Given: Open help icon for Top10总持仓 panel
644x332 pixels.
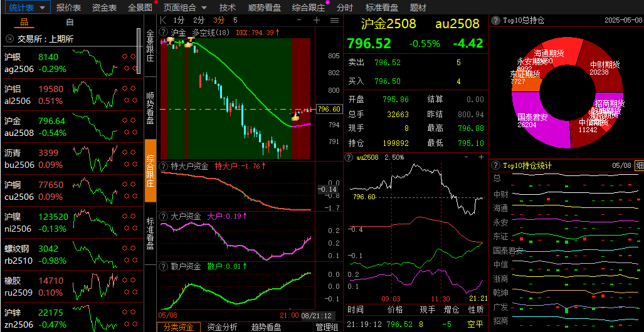Looking at the screenshot, I should tap(495, 20).
